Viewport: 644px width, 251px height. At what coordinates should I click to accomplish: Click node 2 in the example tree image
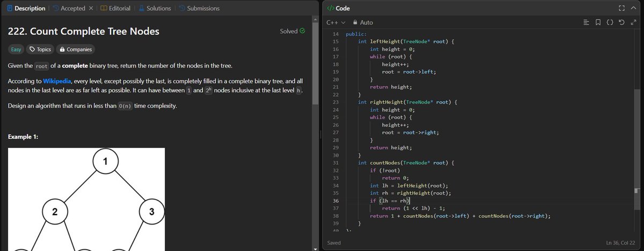click(54, 212)
